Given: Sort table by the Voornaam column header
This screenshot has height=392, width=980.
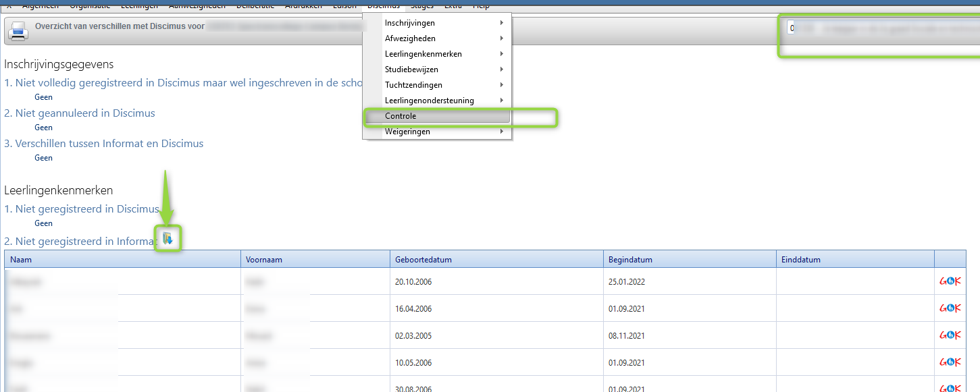Looking at the screenshot, I should [x=315, y=259].
